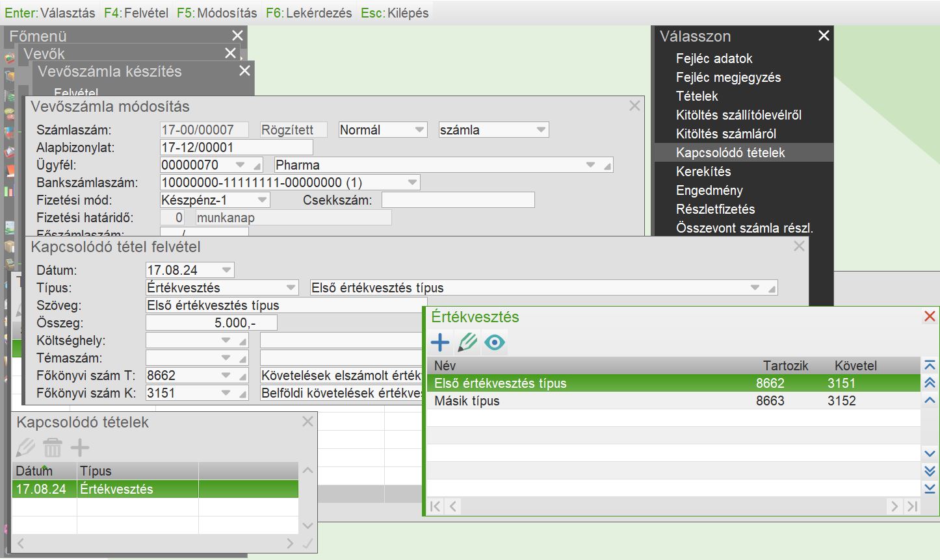Choose Tételek from the Válasszon menu
This screenshot has height=560, width=940.
tap(697, 96)
